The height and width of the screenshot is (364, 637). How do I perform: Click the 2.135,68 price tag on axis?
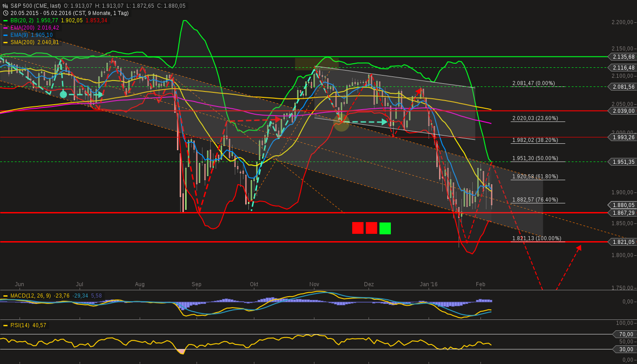point(622,57)
